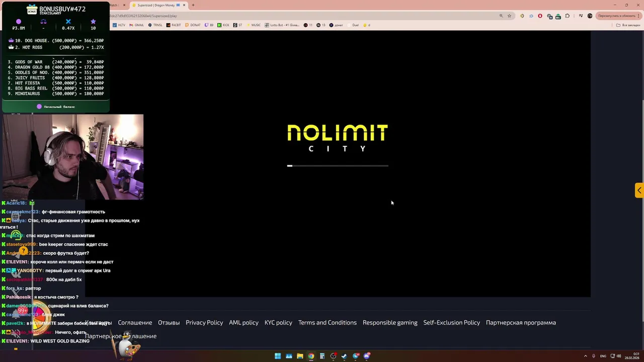Click the Nolimit City loading progress bar
The height and width of the screenshot is (362, 644).
point(338,165)
